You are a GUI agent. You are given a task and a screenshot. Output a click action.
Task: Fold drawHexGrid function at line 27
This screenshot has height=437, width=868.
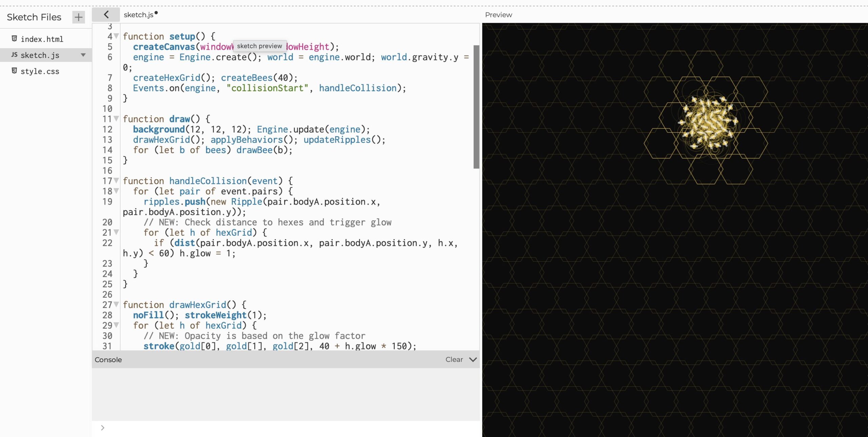pos(117,305)
